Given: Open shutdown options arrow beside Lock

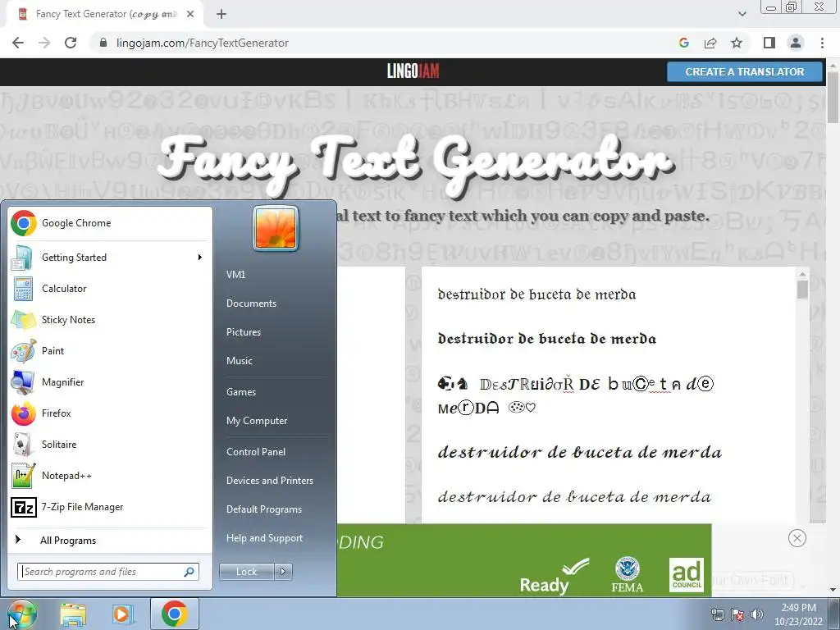Looking at the screenshot, I should pyautogui.click(x=283, y=572).
